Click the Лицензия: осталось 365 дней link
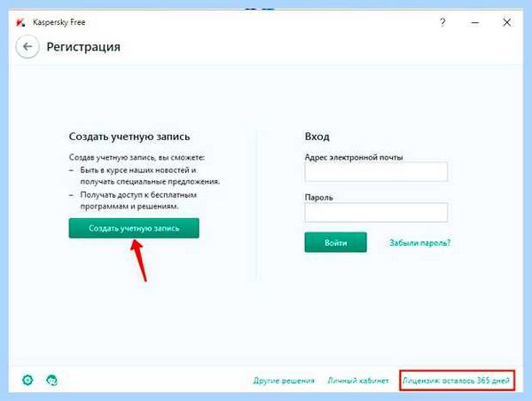 (457, 381)
